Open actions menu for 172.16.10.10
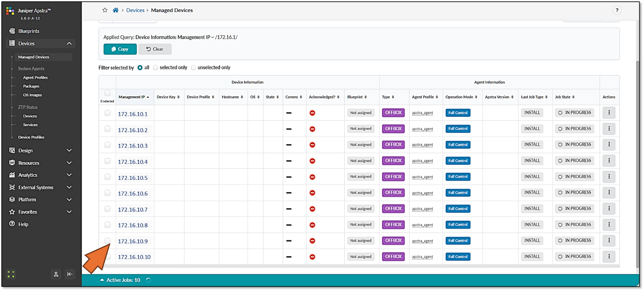 (609, 257)
